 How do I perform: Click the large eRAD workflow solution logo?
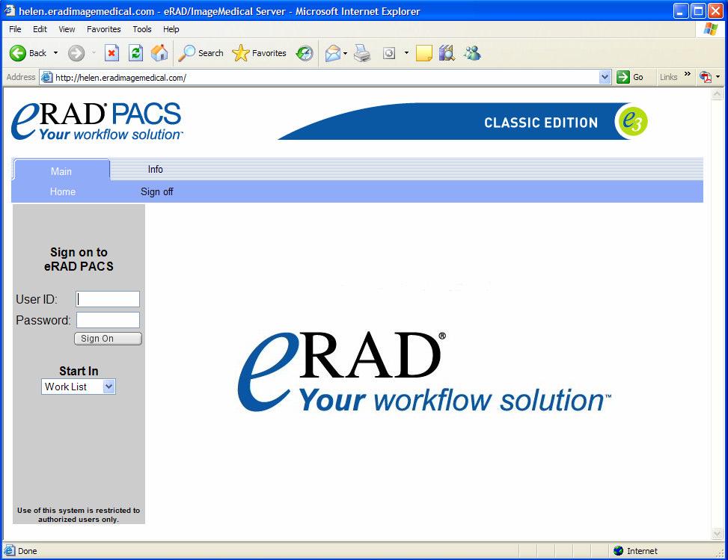tap(424, 372)
